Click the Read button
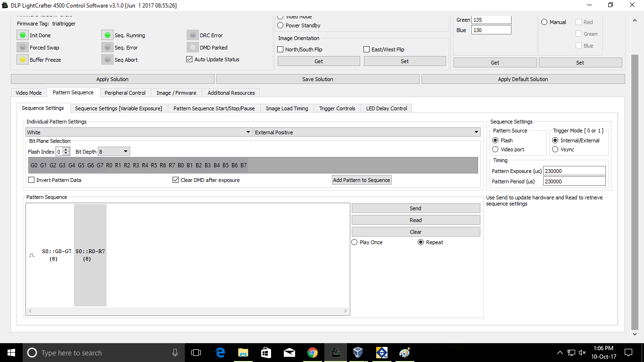 416,220
